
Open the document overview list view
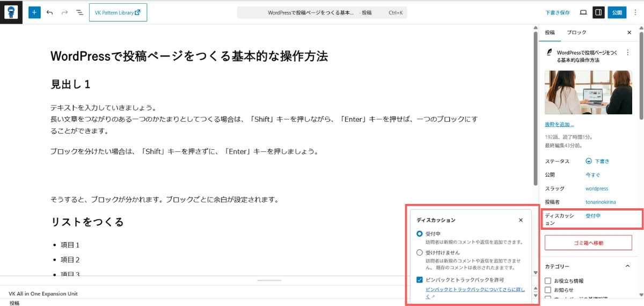pos(79,12)
